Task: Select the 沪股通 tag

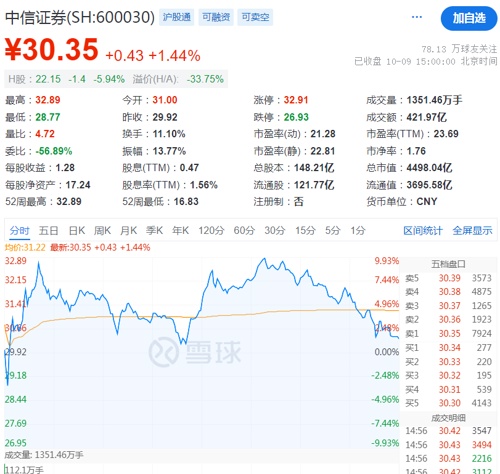Action: [x=177, y=17]
